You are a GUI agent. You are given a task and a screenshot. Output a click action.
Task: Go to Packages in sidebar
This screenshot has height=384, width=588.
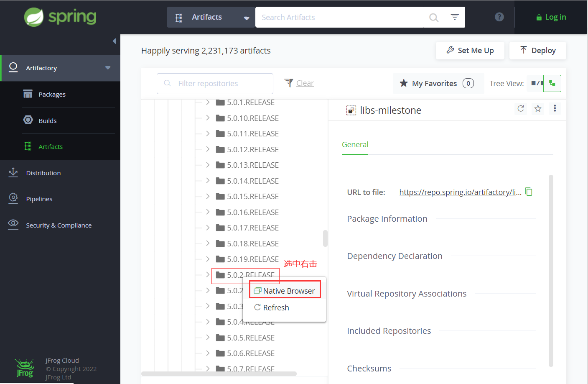(52, 95)
